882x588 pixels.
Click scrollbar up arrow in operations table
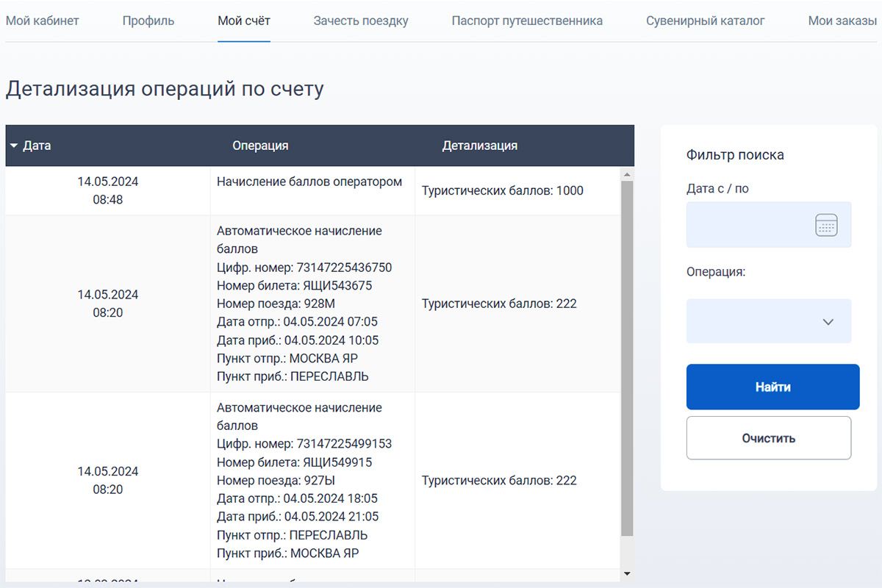pyautogui.click(x=627, y=175)
